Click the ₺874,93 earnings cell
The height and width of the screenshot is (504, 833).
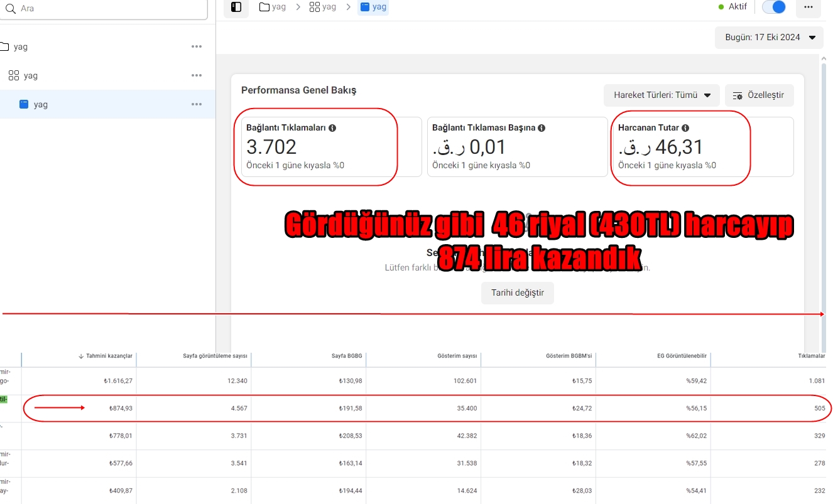[119, 409]
